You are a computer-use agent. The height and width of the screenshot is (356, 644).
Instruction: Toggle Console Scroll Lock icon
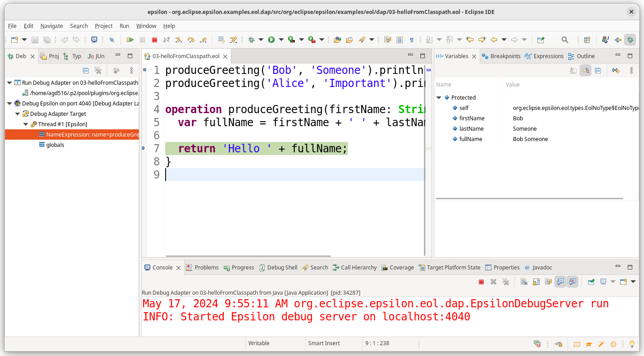(x=536, y=282)
